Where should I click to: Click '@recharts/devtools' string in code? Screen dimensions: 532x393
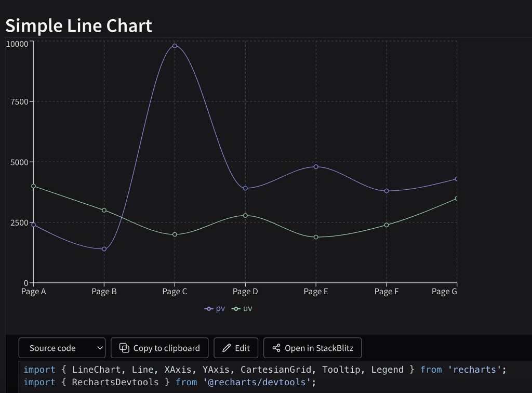point(257,382)
